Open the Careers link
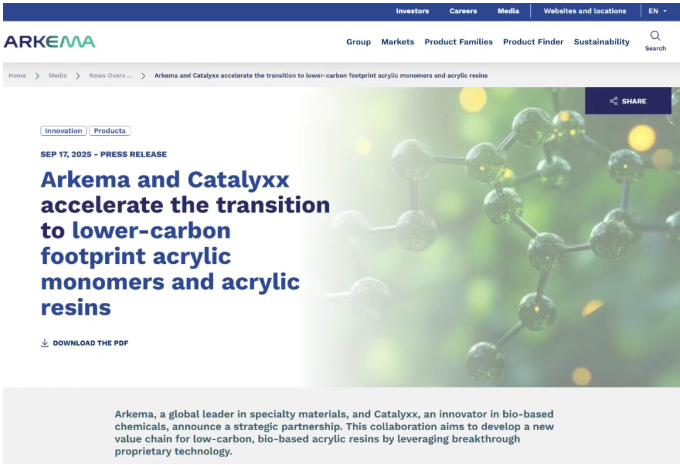Screen dimensions: 680x465 [463, 11]
